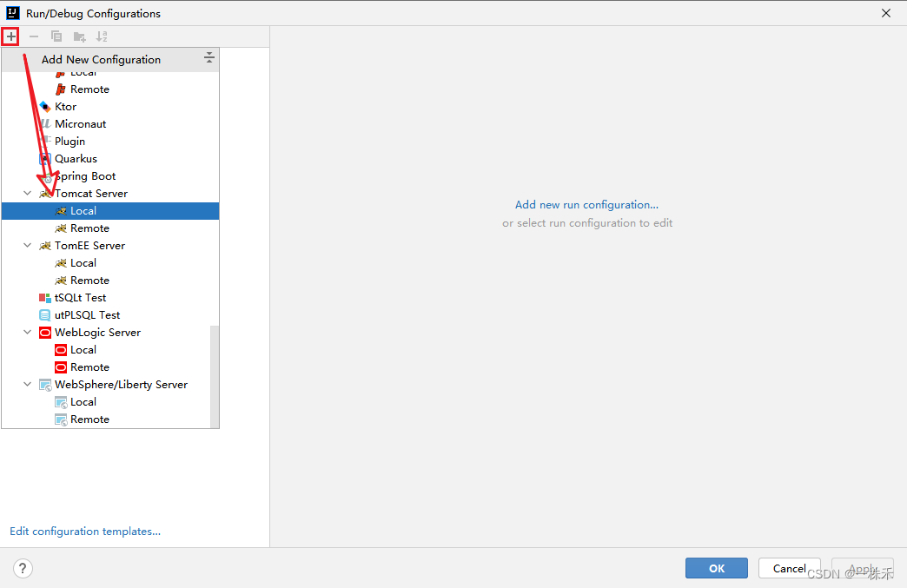Click the Tomcat Server cat icon

[x=45, y=194]
